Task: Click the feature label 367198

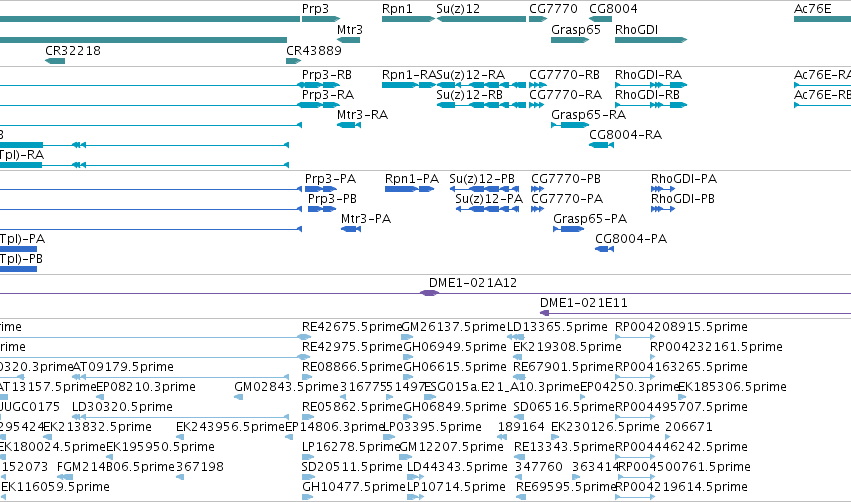Action: click(x=200, y=468)
